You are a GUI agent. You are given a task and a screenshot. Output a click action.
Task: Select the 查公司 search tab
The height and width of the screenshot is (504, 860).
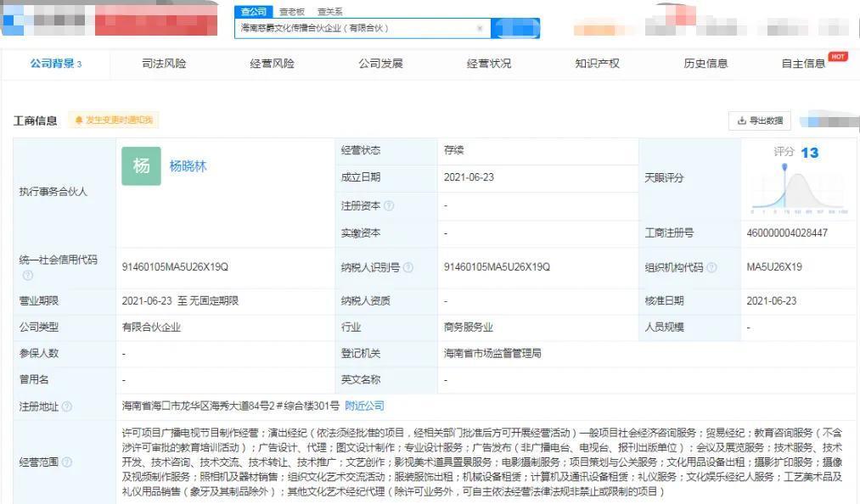(x=253, y=12)
